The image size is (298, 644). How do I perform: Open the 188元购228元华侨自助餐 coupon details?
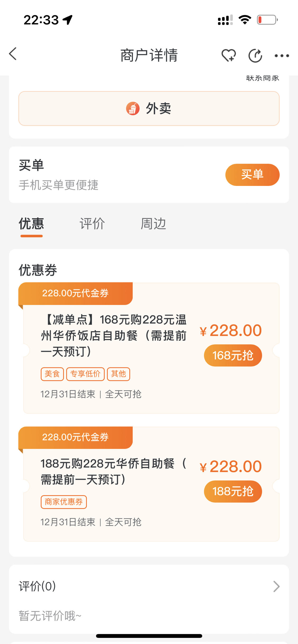(x=114, y=471)
